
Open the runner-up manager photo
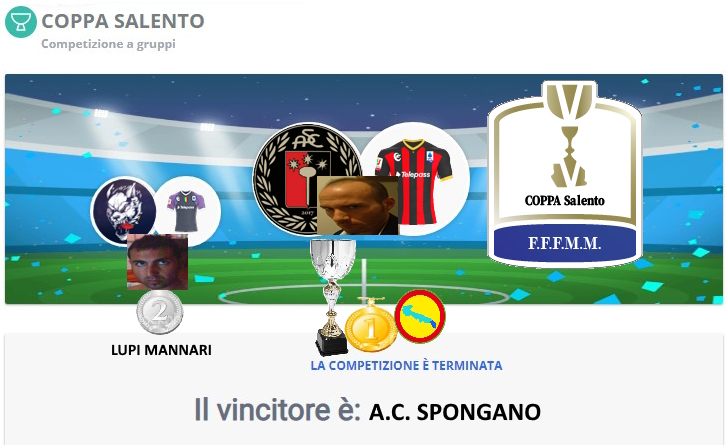pos(157,262)
